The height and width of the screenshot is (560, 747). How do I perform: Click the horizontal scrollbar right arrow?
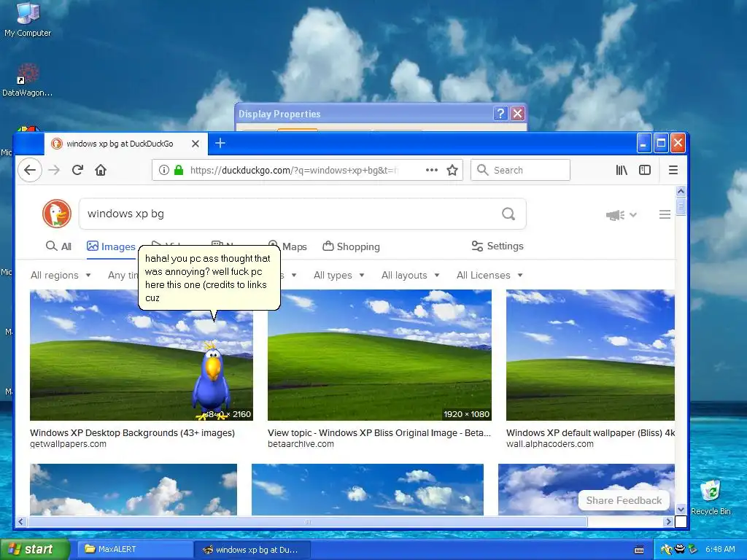coord(668,522)
